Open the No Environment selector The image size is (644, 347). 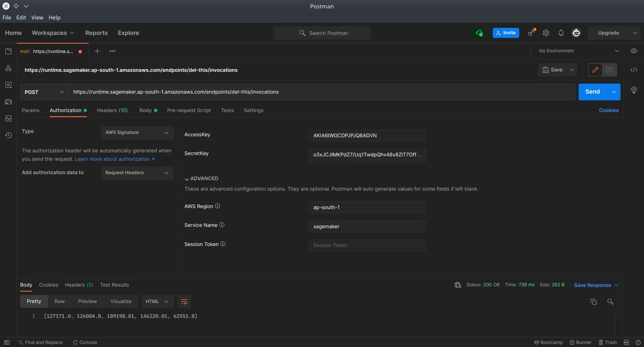point(579,51)
